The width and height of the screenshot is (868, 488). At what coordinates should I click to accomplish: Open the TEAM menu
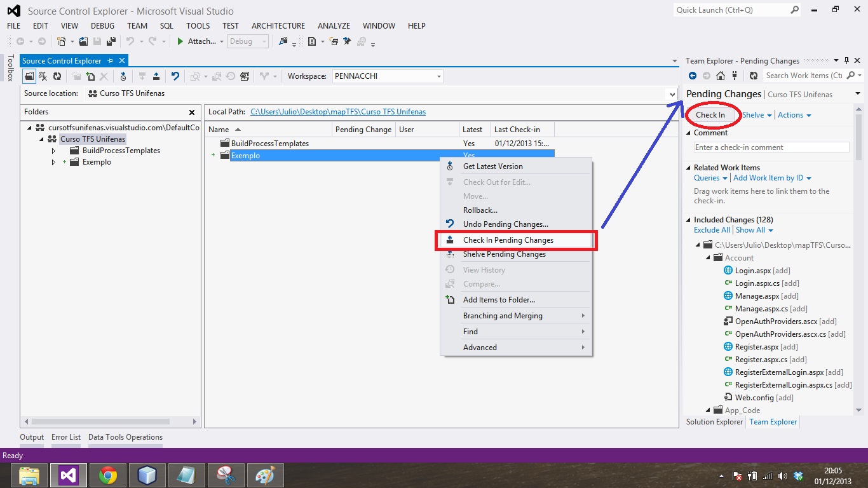tap(137, 26)
